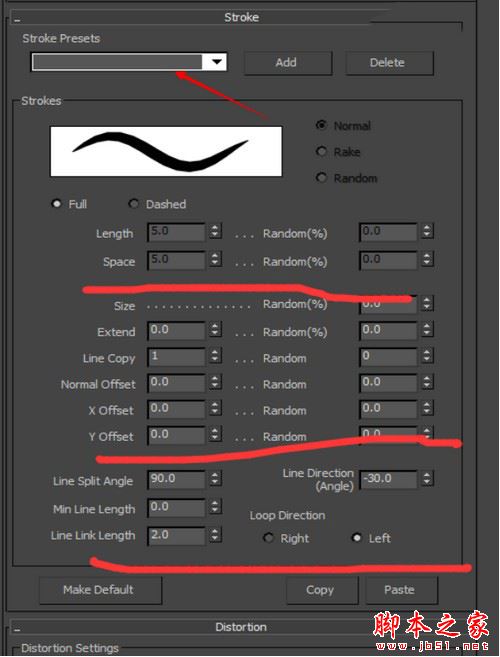The height and width of the screenshot is (657, 500).
Task: Click the Length value field
Action: (176, 232)
